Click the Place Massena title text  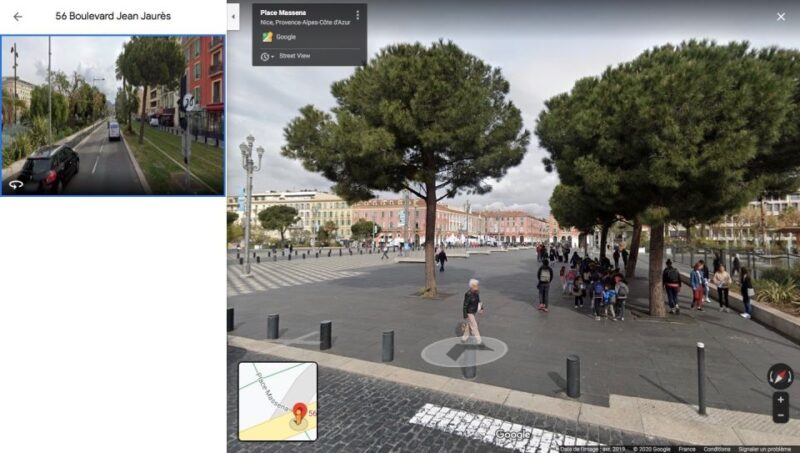(283, 13)
